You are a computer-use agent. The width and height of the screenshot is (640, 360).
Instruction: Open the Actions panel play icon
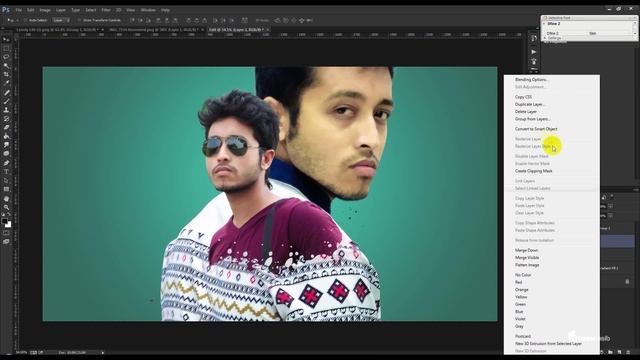(533, 52)
